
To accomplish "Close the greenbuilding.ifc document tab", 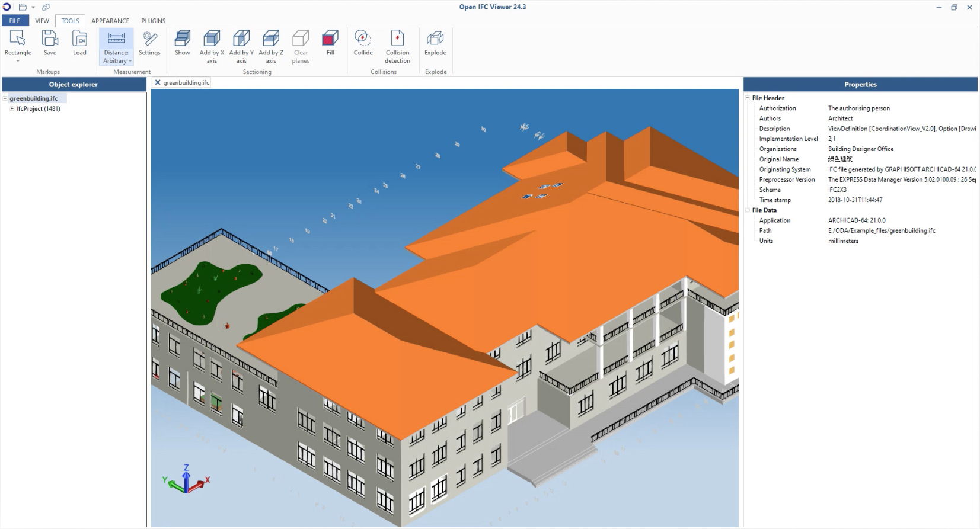I will [158, 83].
